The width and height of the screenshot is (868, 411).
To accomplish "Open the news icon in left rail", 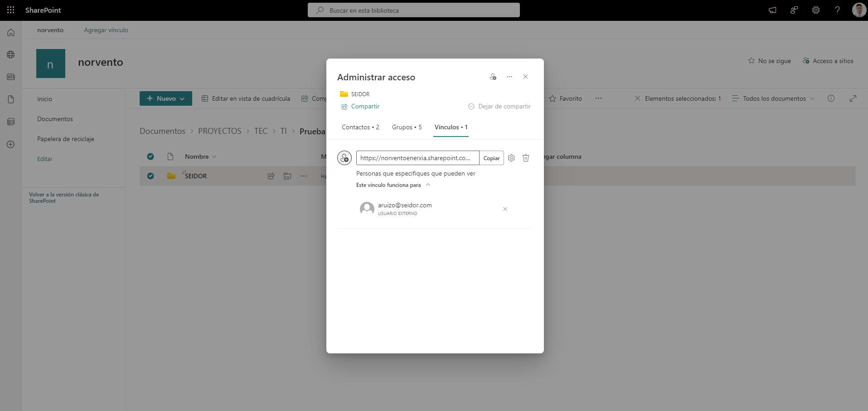I will (x=11, y=77).
